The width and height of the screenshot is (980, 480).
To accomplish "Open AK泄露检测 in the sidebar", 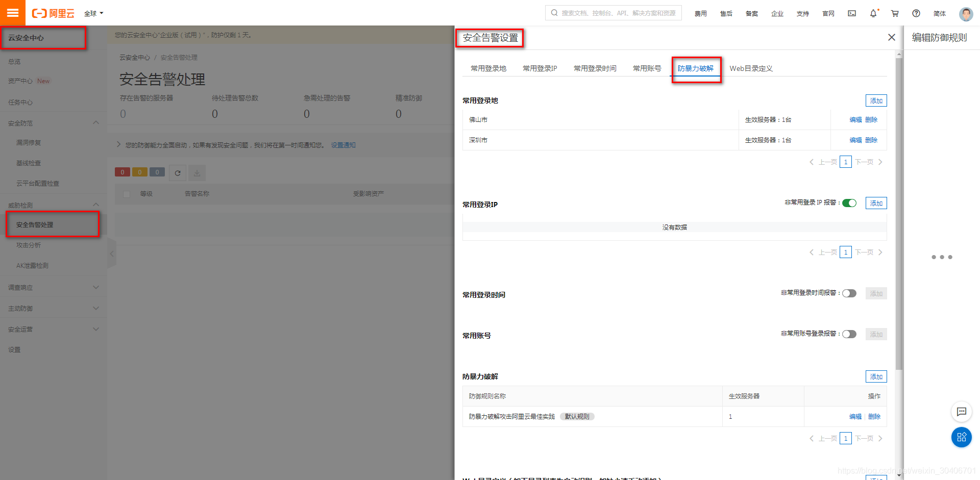I will click(x=32, y=266).
